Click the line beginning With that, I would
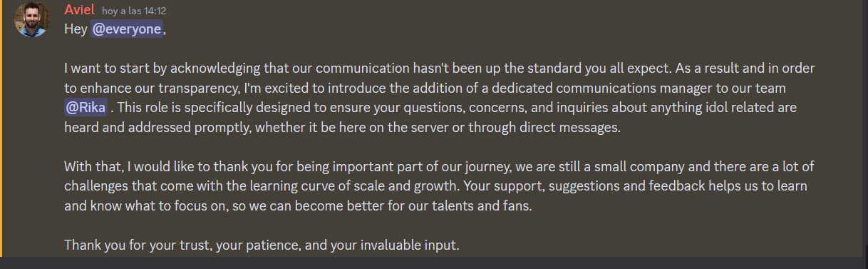This screenshot has height=269, width=868. pos(439,167)
